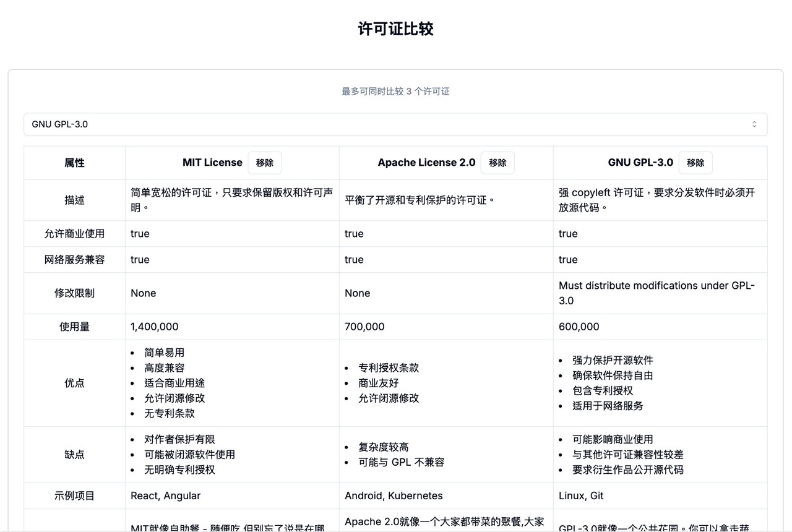Click the GNU GPL-3.0 column header text
The image size is (792, 532).
(640, 163)
